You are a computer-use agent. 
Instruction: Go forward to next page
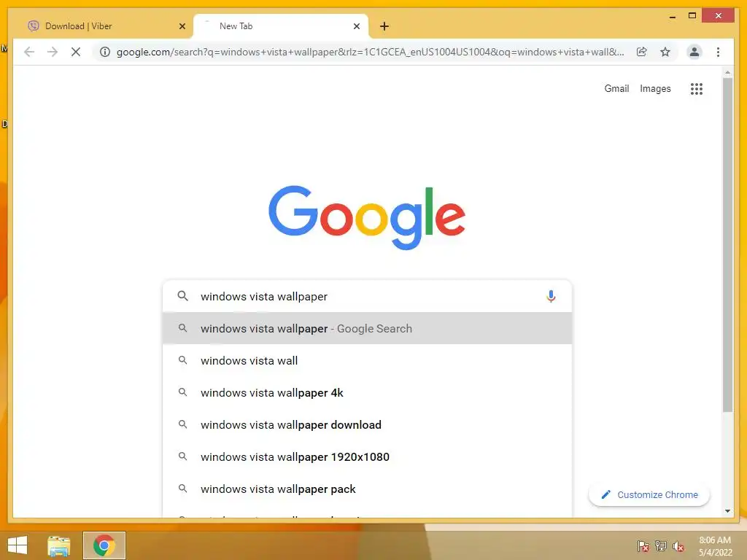click(53, 52)
